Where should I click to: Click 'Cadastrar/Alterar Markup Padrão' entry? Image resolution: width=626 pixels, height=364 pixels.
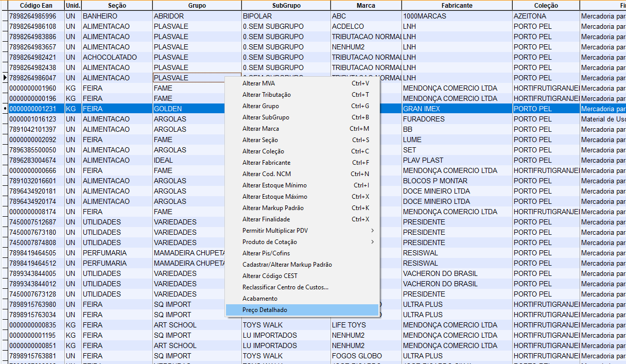287,265
